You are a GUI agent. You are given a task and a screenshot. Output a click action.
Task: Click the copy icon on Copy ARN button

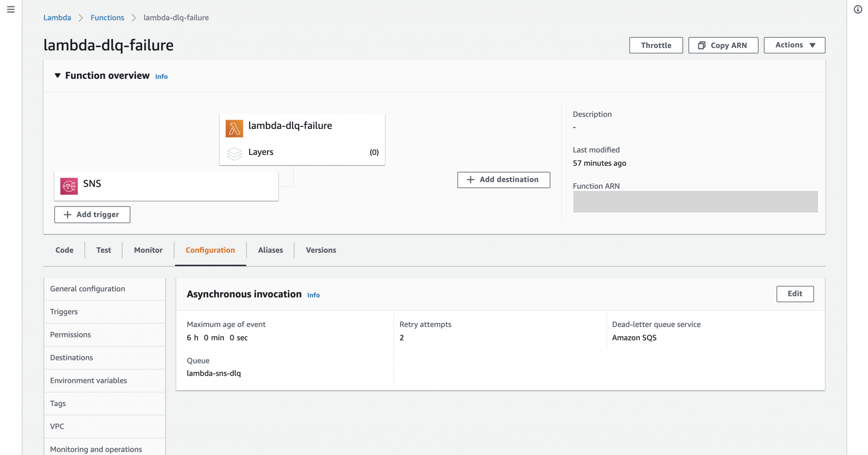coord(702,45)
